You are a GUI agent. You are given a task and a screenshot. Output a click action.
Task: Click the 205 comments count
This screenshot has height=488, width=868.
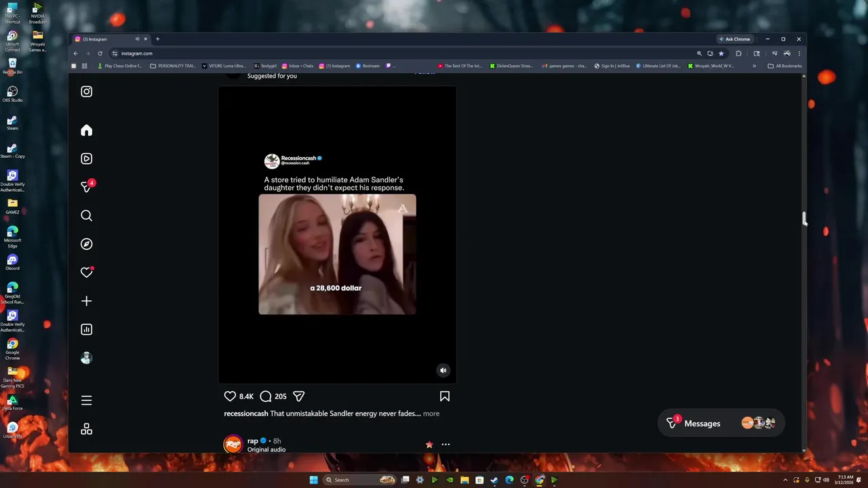point(281,396)
